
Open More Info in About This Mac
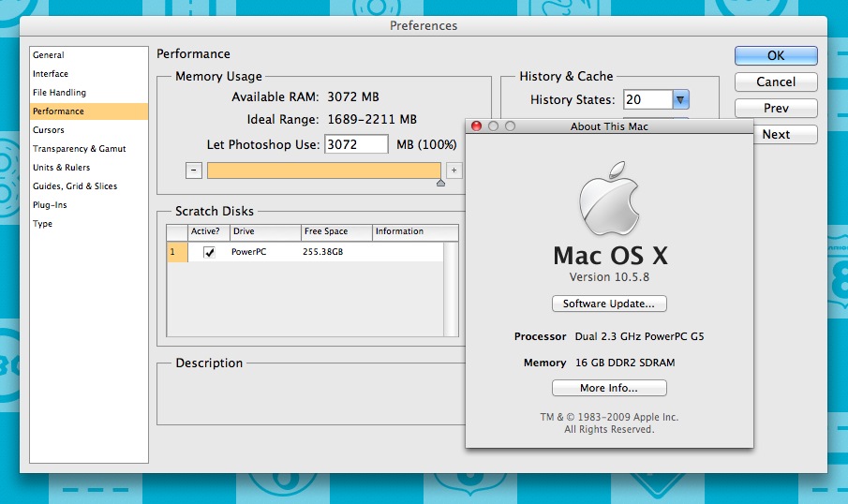click(609, 388)
